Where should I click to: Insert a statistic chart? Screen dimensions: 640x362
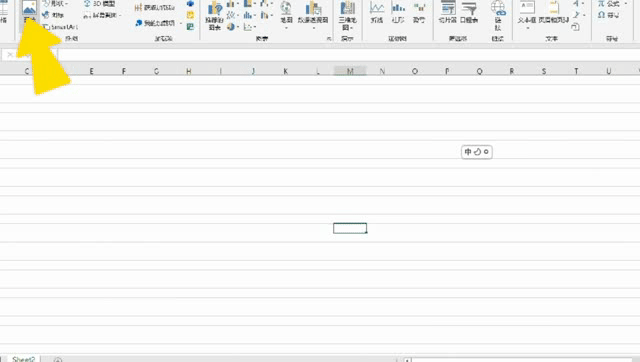tap(249, 16)
